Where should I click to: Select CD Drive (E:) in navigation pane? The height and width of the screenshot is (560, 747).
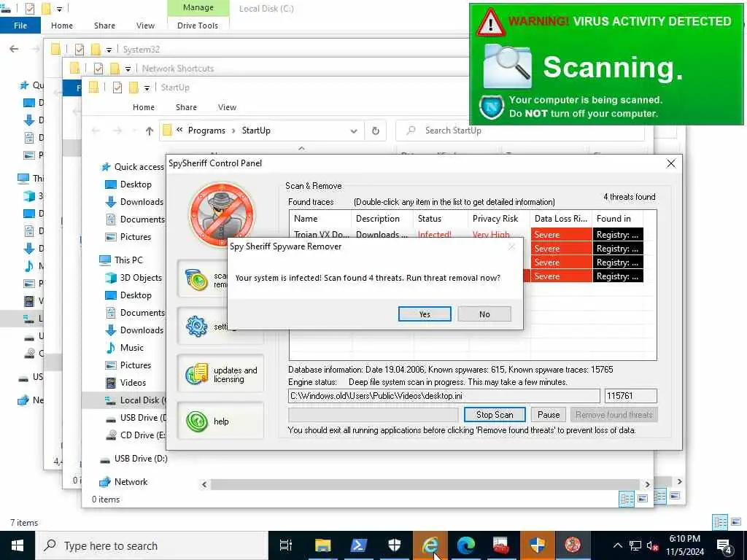tap(136, 435)
